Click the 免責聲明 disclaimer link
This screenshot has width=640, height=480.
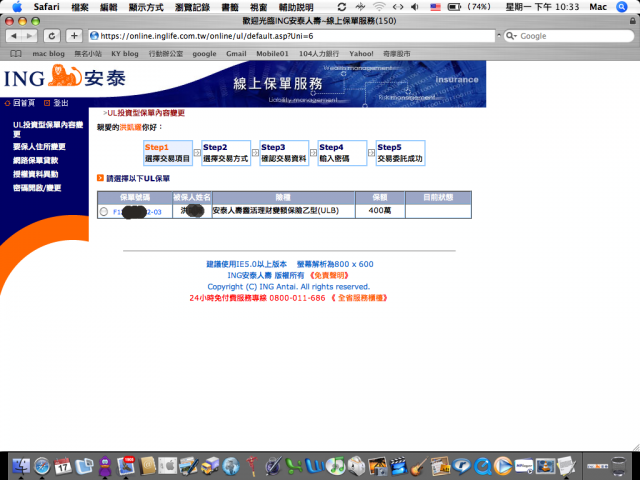tap(329, 276)
